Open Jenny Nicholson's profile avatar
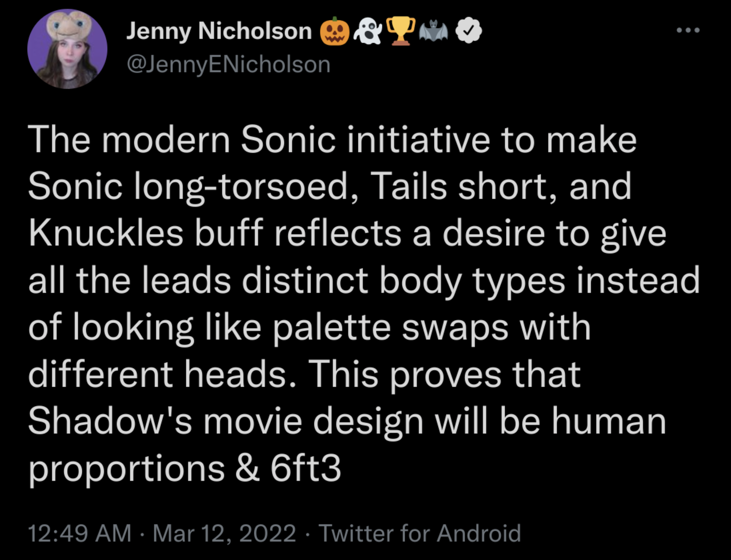The width and height of the screenshot is (731, 560). [67, 49]
